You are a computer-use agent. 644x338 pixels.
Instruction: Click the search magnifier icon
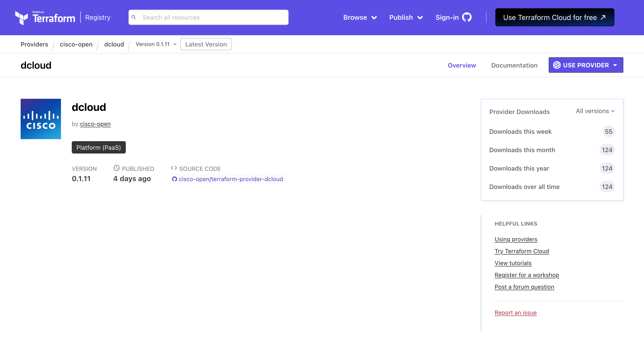pos(134,17)
